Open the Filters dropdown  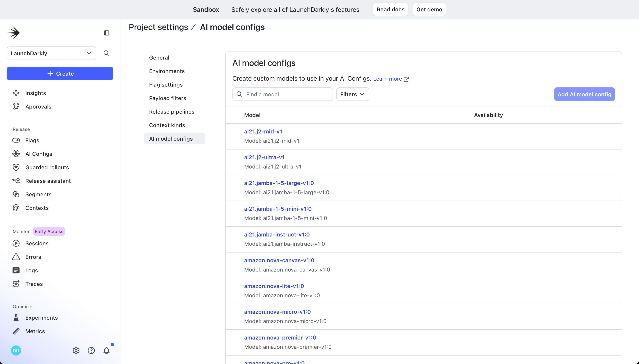352,94
